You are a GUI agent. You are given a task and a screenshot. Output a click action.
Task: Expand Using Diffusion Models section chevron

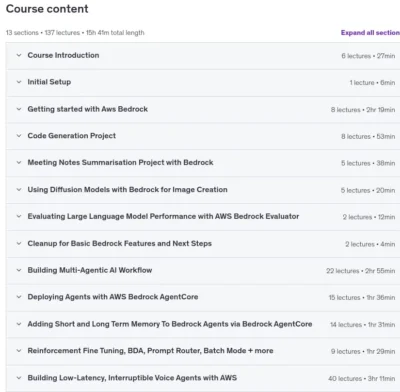click(19, 190)
